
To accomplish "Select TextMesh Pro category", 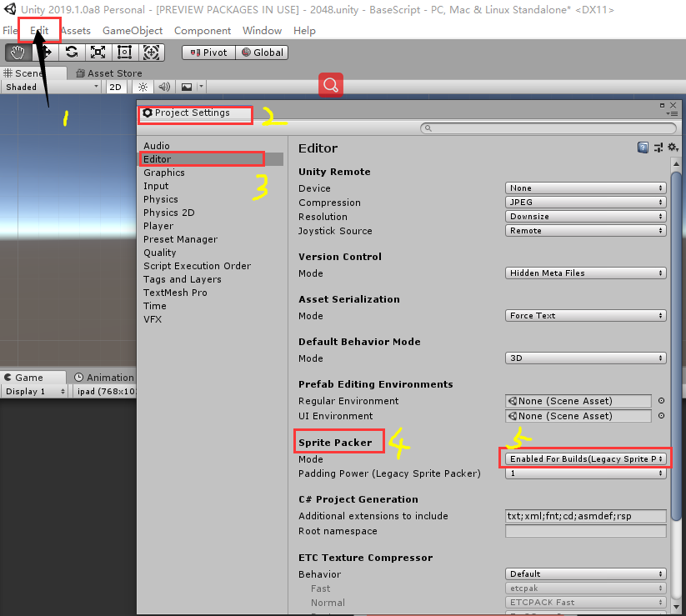I will coord(175,293).
